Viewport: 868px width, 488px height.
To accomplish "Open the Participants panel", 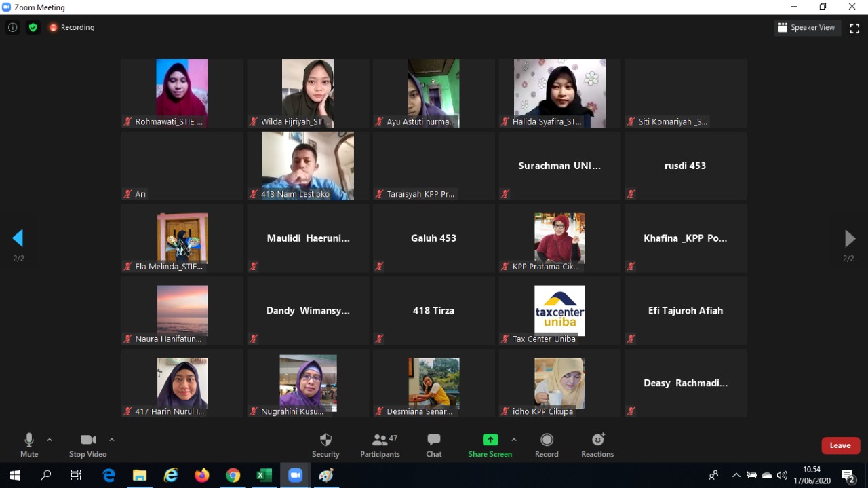I will (380, 445).
